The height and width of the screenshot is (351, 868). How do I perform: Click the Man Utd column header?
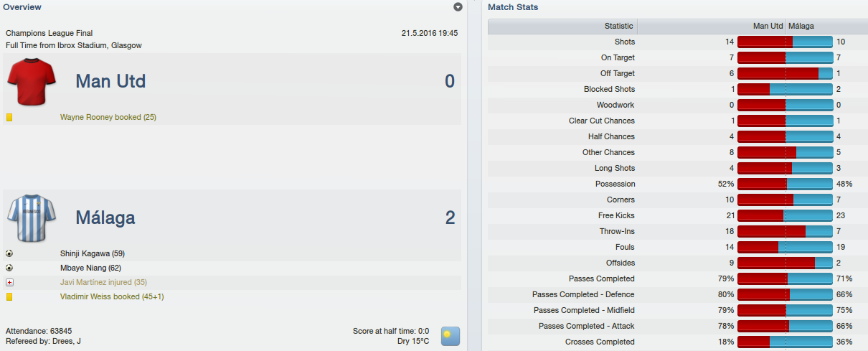click(x=712, y=26)
